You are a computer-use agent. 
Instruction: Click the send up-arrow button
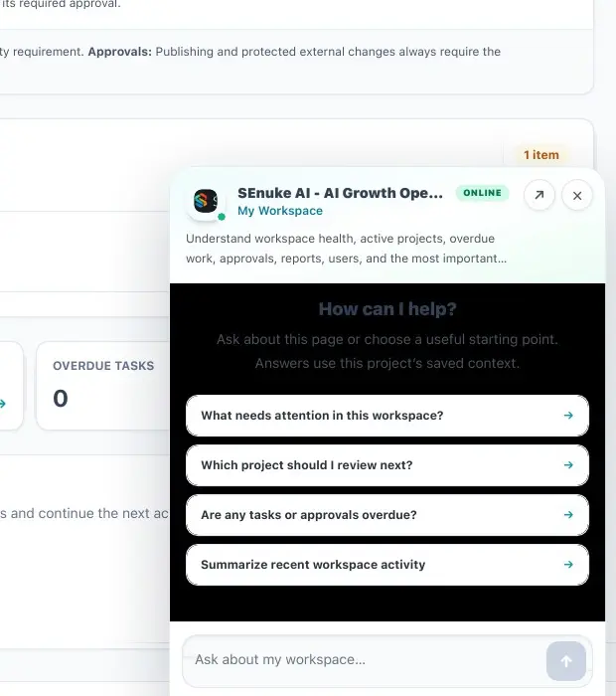tap(566, 661)
